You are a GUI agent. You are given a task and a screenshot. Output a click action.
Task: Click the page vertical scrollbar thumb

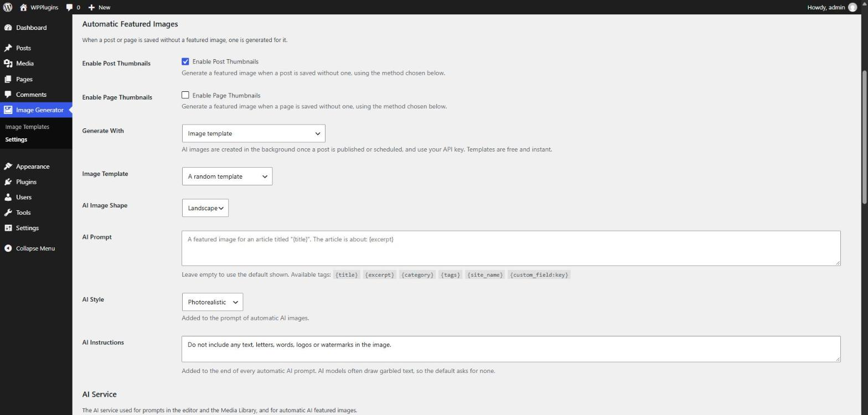(x=864, y=137)
